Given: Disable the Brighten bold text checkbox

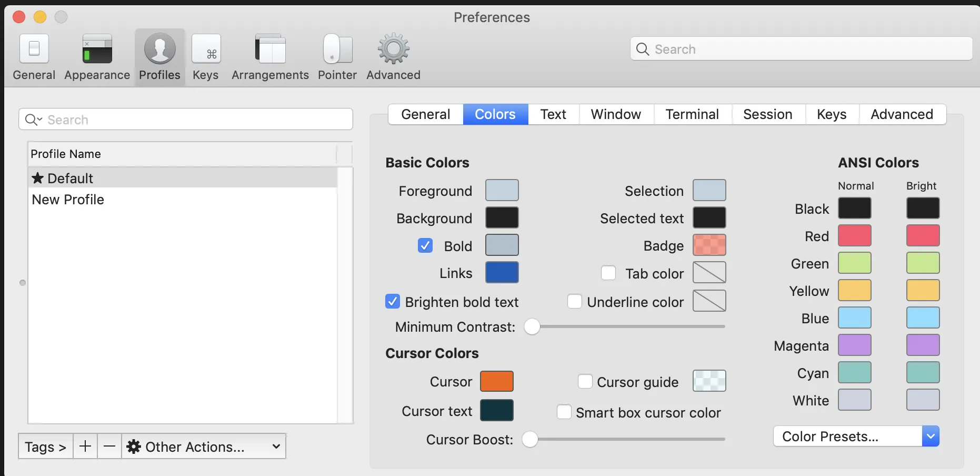Looking at the screenshot, I should pos(393,301).
